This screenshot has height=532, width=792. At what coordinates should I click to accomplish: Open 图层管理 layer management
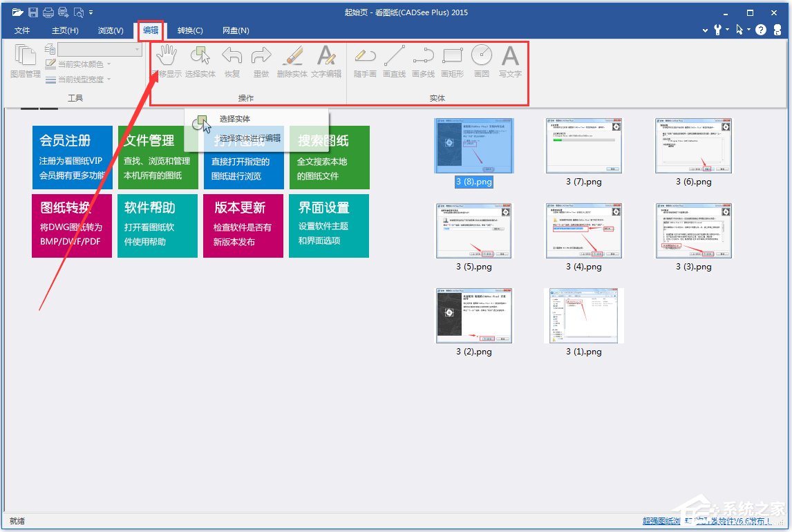pyautogui.click(x=26, y=61)
